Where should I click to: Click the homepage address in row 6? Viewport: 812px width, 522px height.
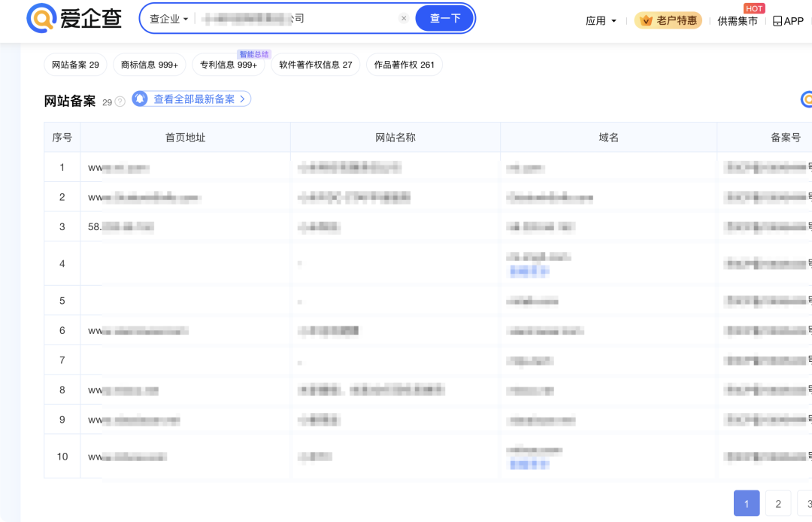pos(138,331)
